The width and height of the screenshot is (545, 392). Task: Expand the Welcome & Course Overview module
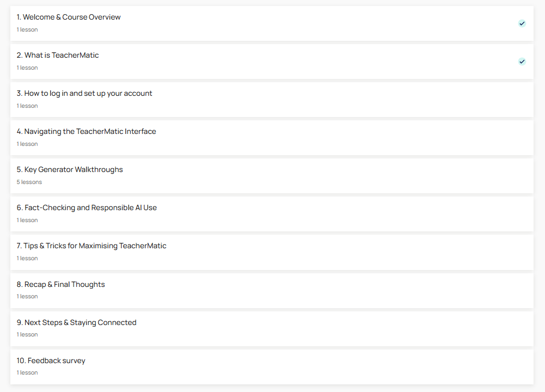(x=69, y=17)
